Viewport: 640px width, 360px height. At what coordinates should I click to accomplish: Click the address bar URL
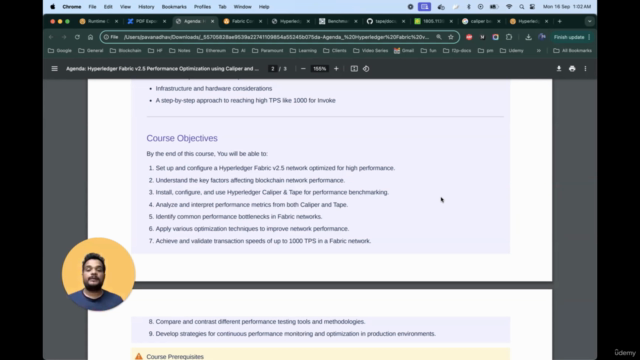click(x=276, y=37)
